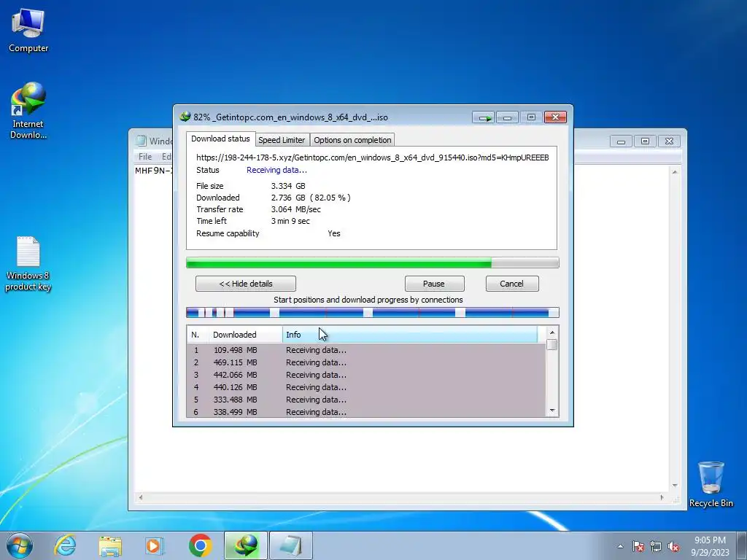Screen dimensions: 747x560
Task: Switch to the Notepad taskbar button
Action: 291,545
